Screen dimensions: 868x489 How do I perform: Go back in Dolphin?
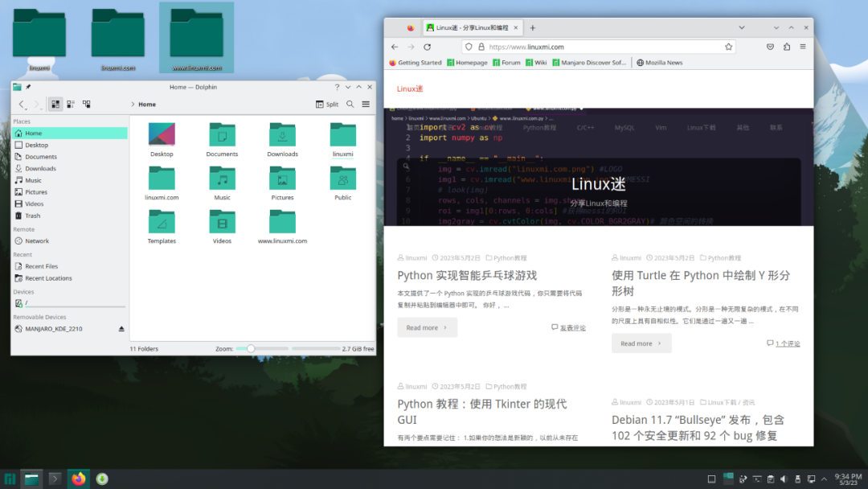(22, 104)
